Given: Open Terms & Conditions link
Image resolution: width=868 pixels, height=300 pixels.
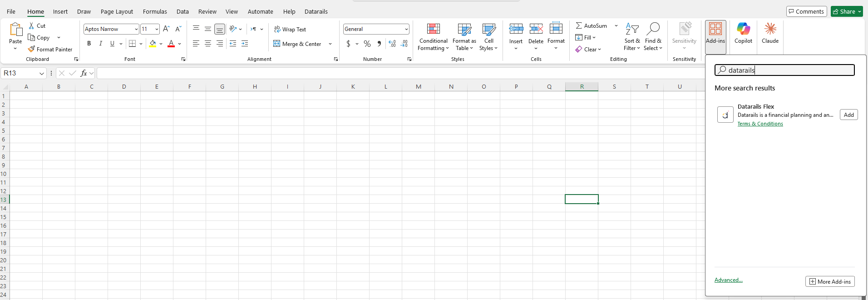Looking at the screenshot, I should point(760,124).
